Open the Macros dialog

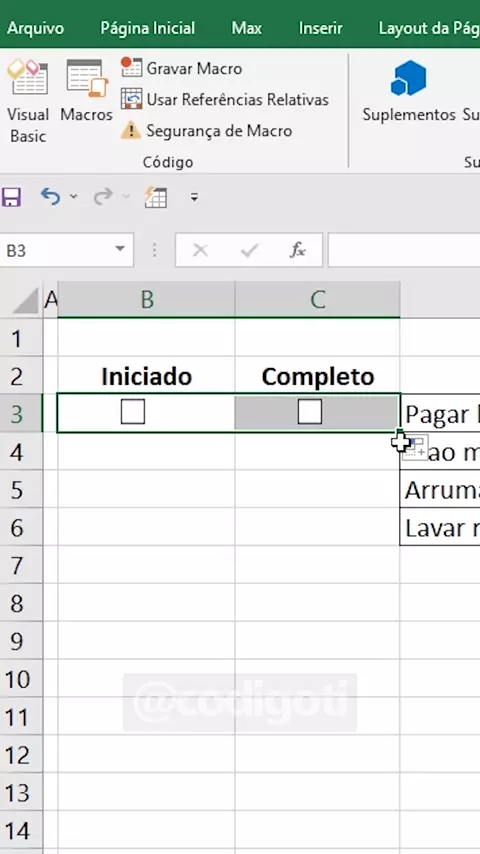point(87,91)
